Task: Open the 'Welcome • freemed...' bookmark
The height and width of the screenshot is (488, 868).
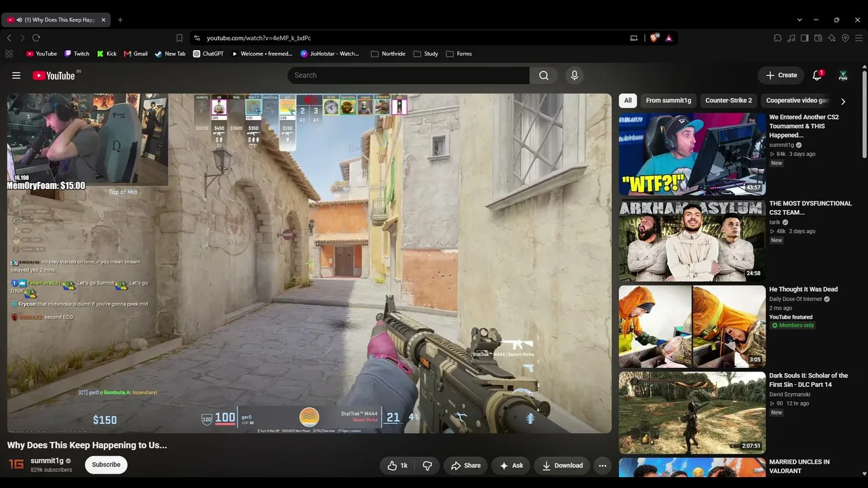Action: click(x=262, y=54)
